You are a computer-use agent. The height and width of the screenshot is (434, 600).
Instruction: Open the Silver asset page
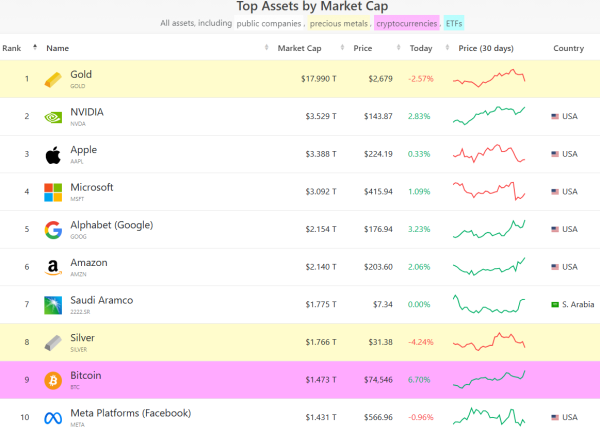[82, 338]
